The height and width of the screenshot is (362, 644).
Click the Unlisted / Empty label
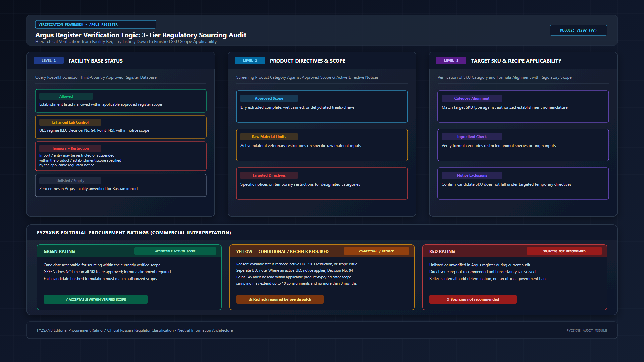(x=70, y=181)
